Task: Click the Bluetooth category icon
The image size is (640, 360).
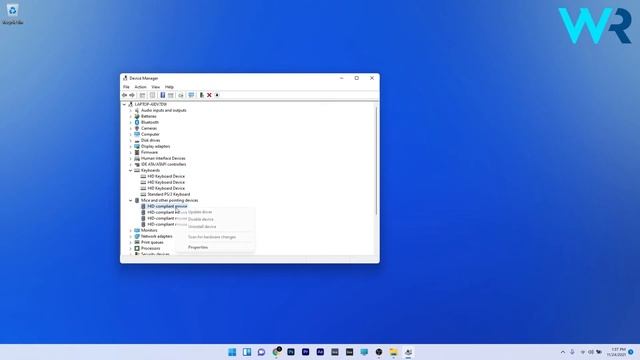Action: (x=137, y=122)
